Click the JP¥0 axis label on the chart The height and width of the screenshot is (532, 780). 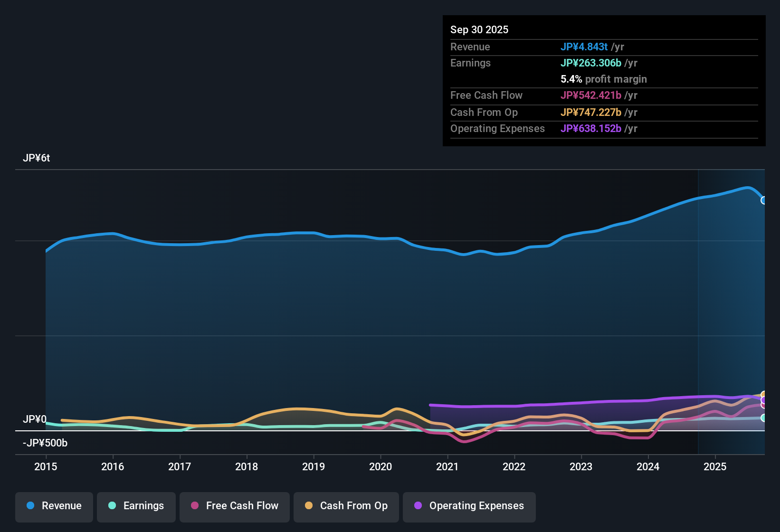point(35,419)
